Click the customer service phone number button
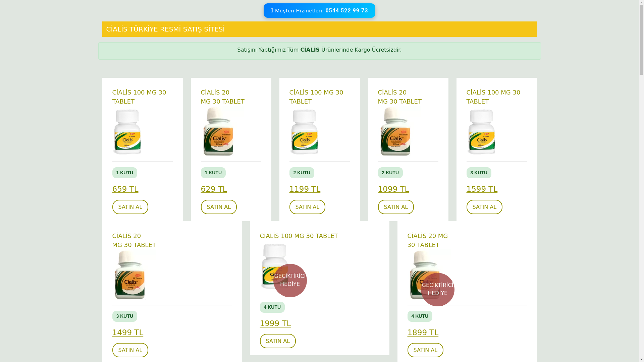The width and height of the screenshot is (644, 362). coord(319,11)
